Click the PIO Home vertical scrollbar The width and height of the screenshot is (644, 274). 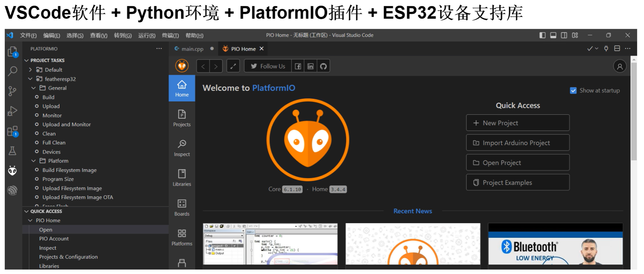click(634, 111)
